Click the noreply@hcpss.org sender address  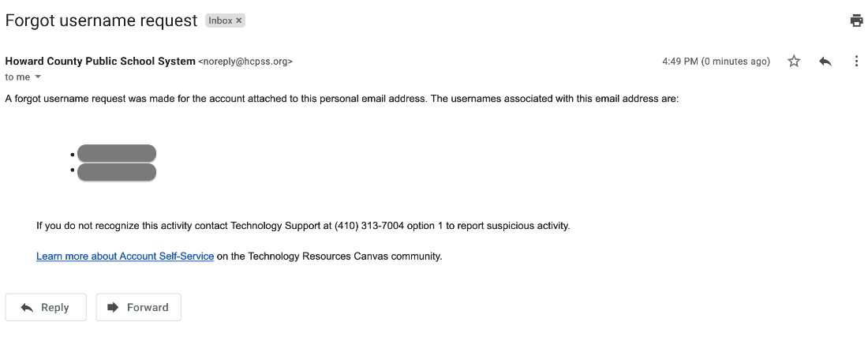pos(245,62)
